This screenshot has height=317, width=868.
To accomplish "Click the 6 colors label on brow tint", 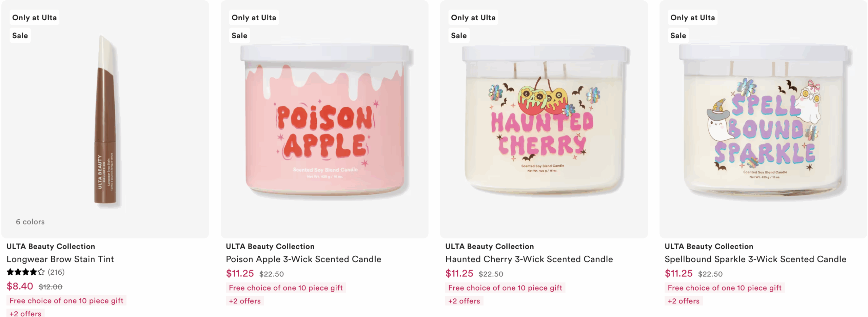I will point(30,222).
